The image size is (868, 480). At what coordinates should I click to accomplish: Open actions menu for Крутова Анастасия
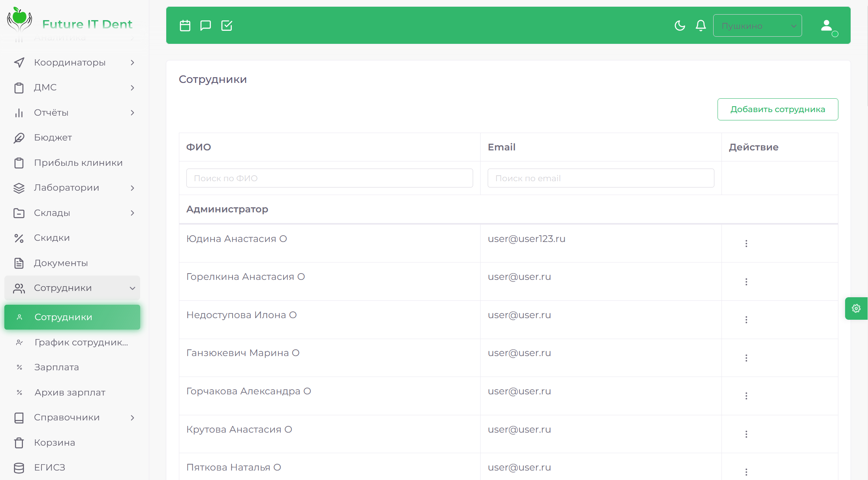(746, 434)
